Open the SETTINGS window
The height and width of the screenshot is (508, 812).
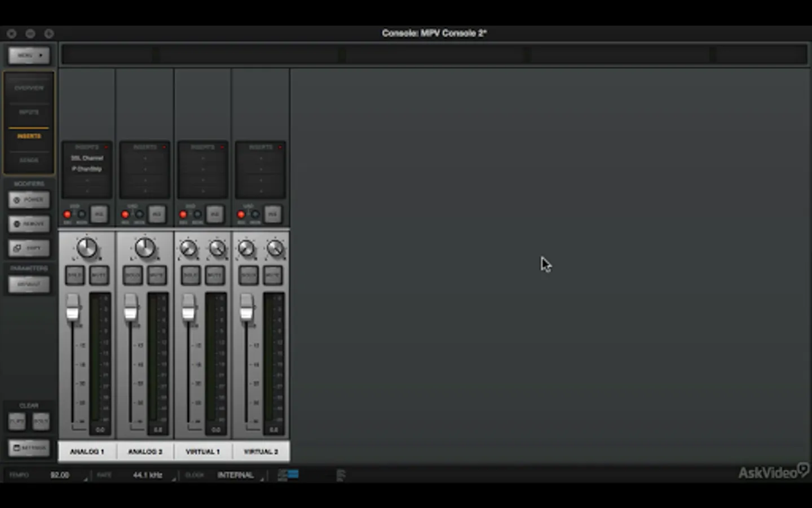coord(29,448)
